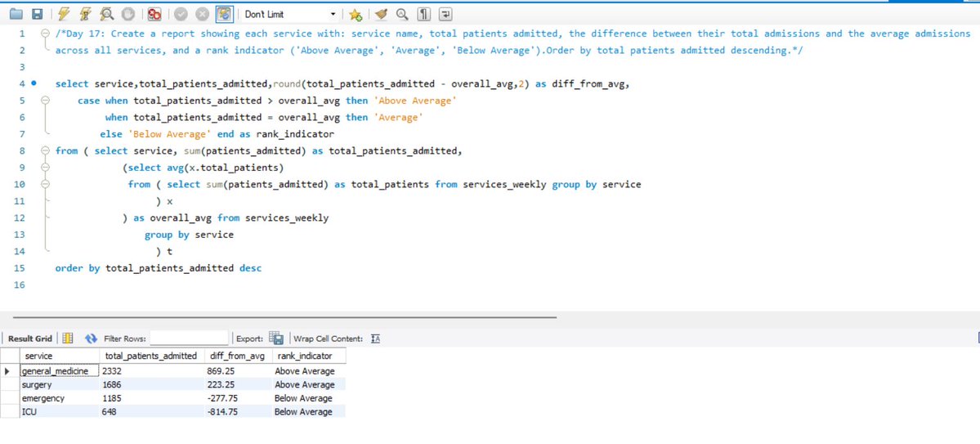Toggle stop-on-error script execution icon
The image size is (980, 444).
point(154,14)
